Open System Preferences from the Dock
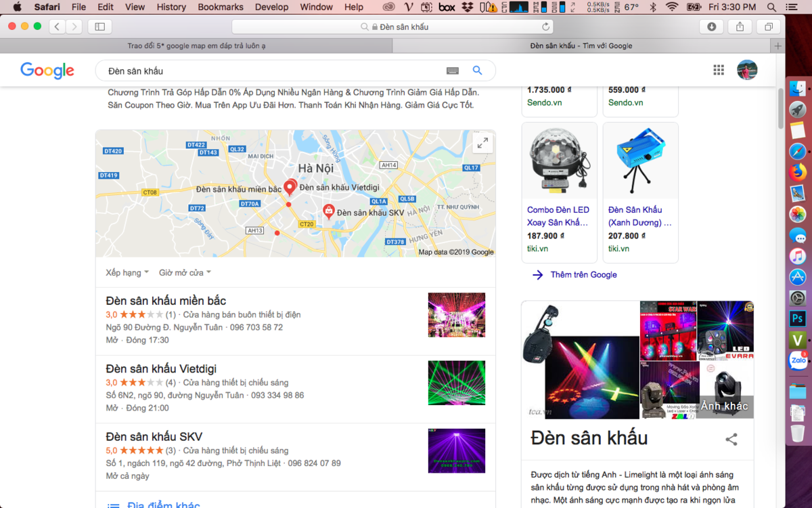Screen dimensions: 812x508 [798, 298]
